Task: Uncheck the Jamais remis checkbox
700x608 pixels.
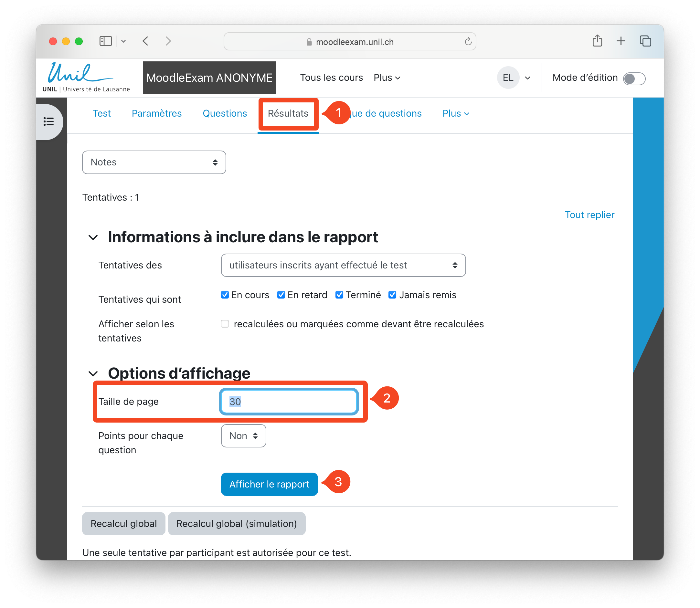Action: click(x=392, y=295)
